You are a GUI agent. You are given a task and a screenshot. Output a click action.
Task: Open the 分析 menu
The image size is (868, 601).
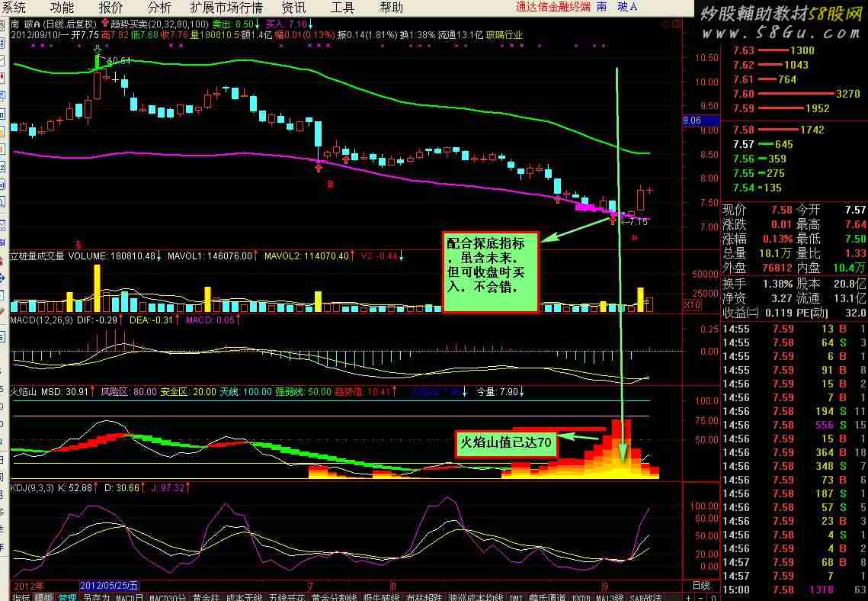click(159, 7)
